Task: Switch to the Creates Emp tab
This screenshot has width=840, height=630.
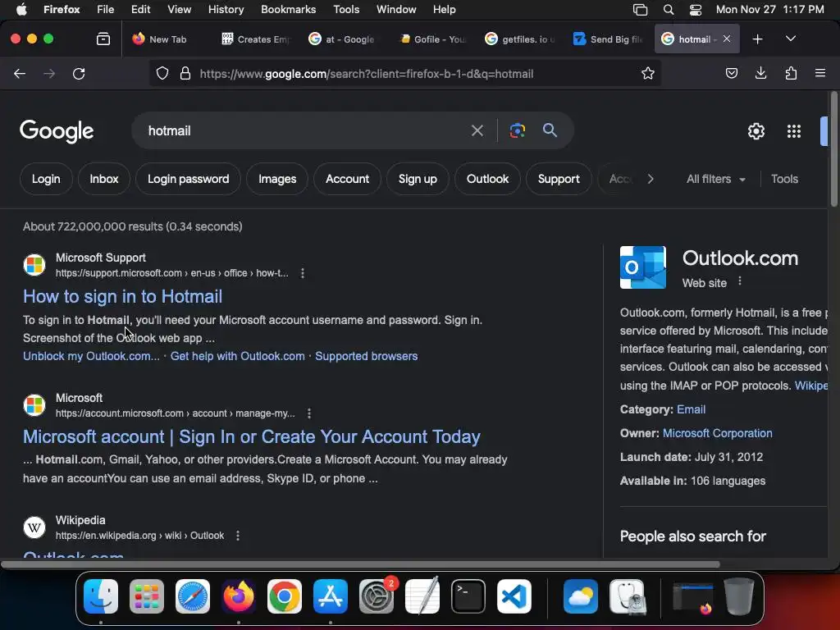Action: 256,39
